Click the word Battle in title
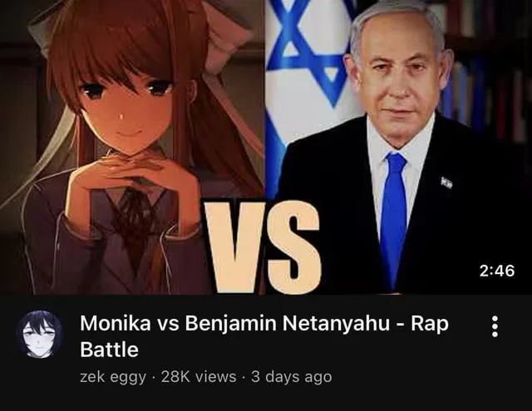Screen dimensions: 532x411 coord(109,350)
